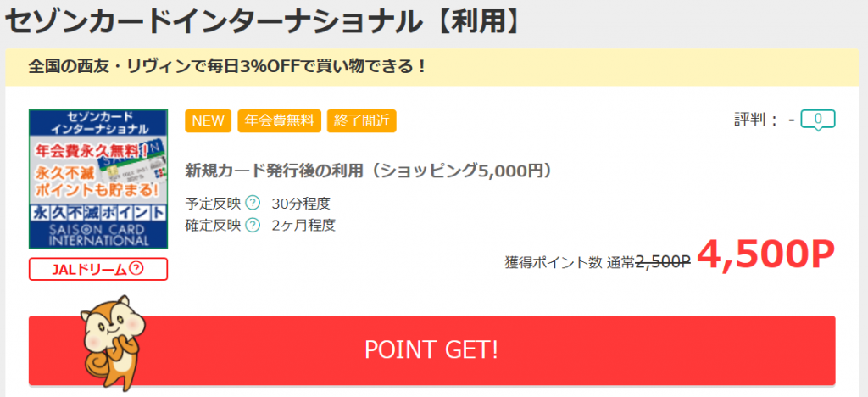Select the 年会費無料 tag

(x=280, y=120)
